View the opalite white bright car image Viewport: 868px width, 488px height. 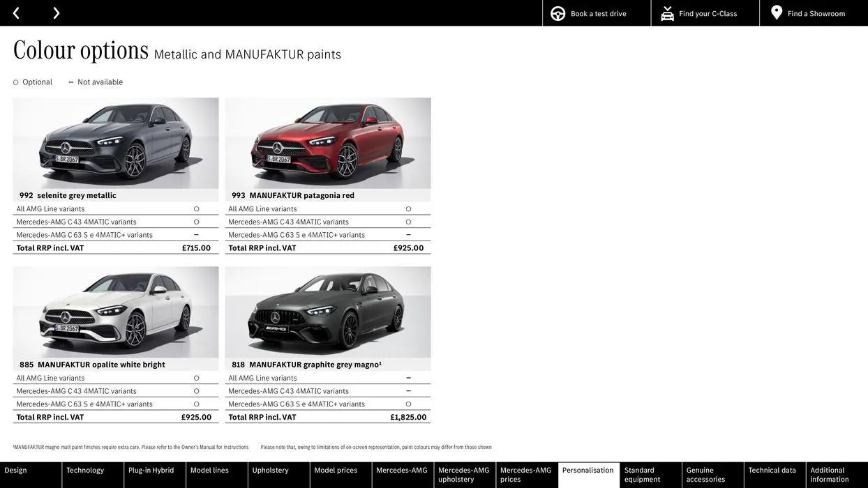(116, 312)
